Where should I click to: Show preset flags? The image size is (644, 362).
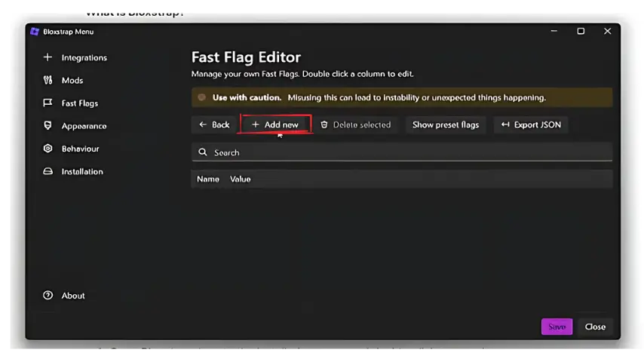tap(446, 124)
